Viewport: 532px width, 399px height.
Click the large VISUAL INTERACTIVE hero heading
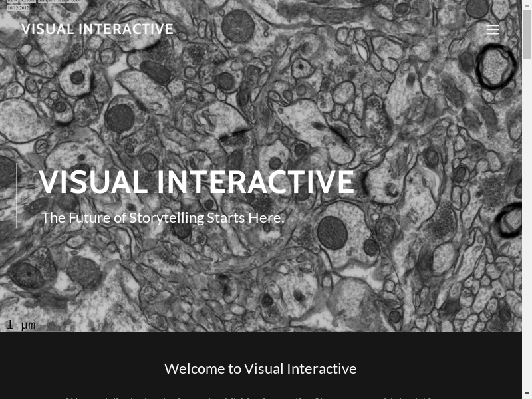pos(196,183)
